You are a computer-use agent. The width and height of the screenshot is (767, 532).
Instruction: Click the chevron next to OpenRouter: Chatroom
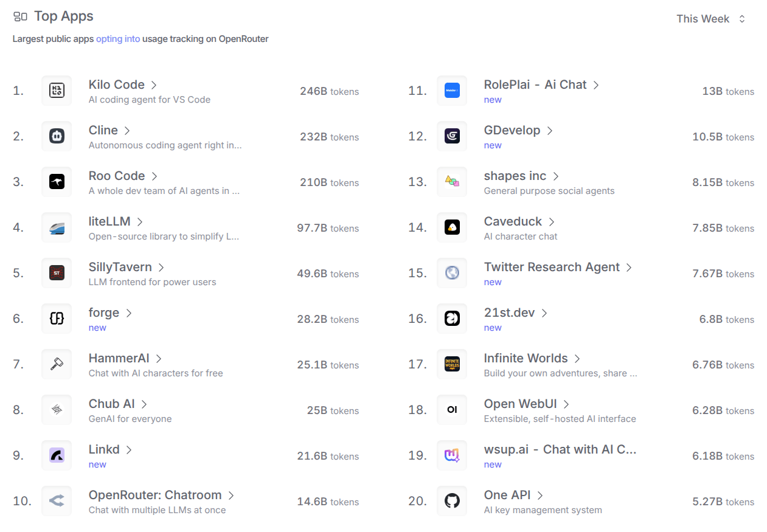point(231,496)
